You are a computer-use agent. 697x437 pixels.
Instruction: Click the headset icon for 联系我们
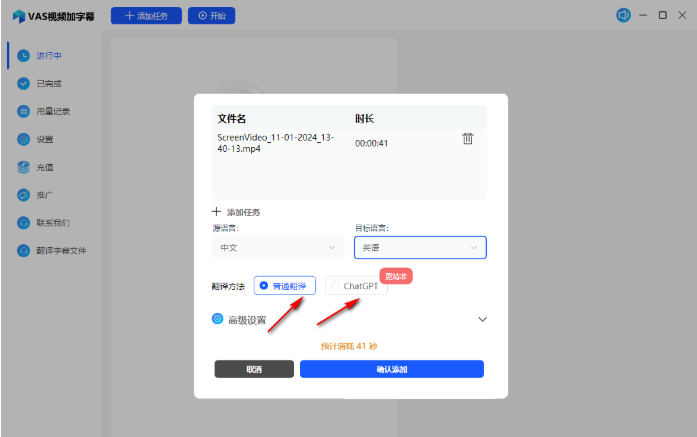click(x=24, y=223)
